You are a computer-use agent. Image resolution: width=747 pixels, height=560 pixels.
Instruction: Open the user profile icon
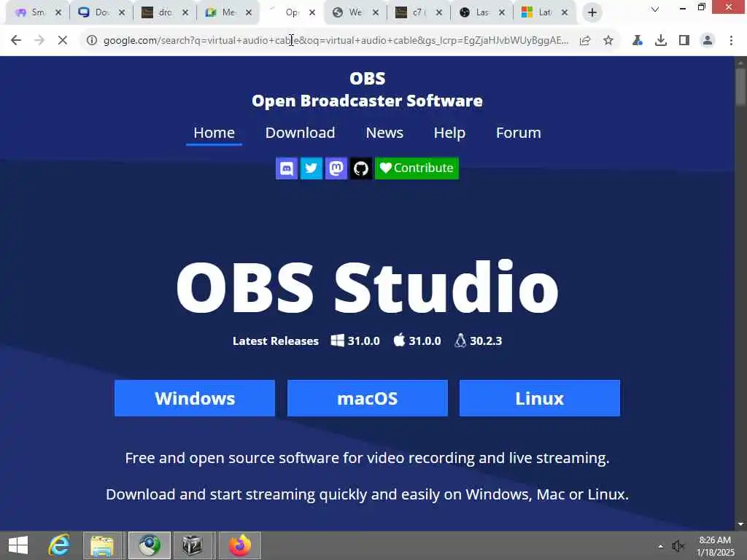(x=708, y=41)
